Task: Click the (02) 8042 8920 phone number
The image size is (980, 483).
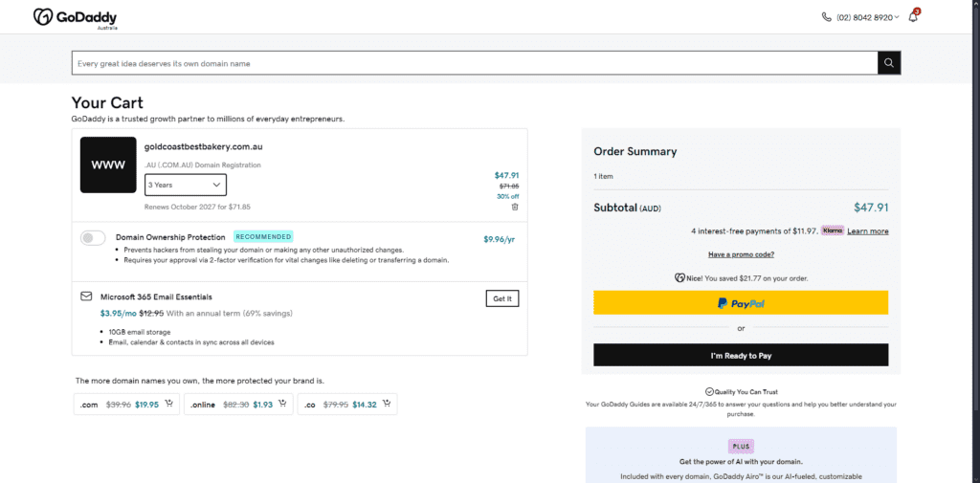Action: pos(864,17)
